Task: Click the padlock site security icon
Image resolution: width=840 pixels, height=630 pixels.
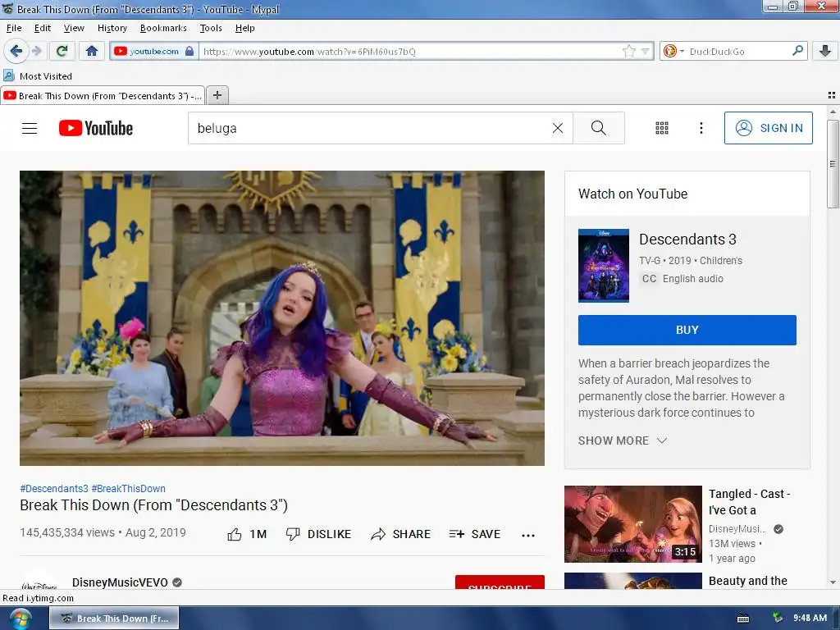Action: 189,51
